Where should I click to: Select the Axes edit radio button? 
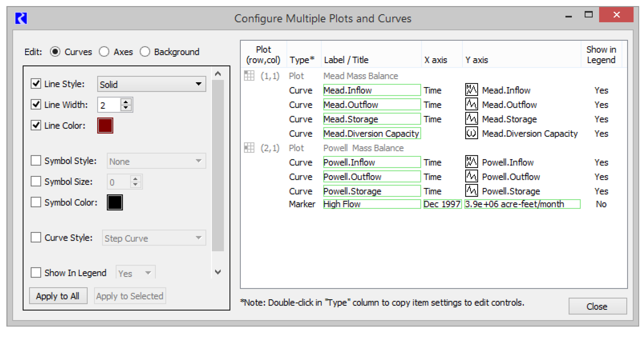104,52
